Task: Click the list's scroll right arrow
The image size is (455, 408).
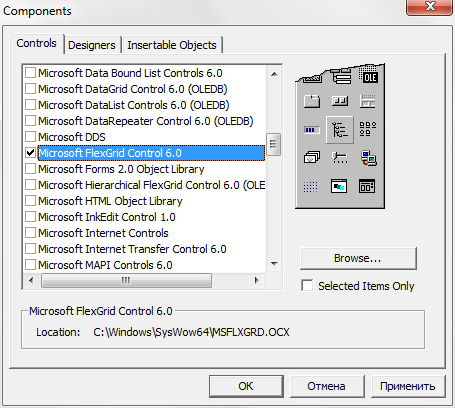Action: [x=257, y=280]
